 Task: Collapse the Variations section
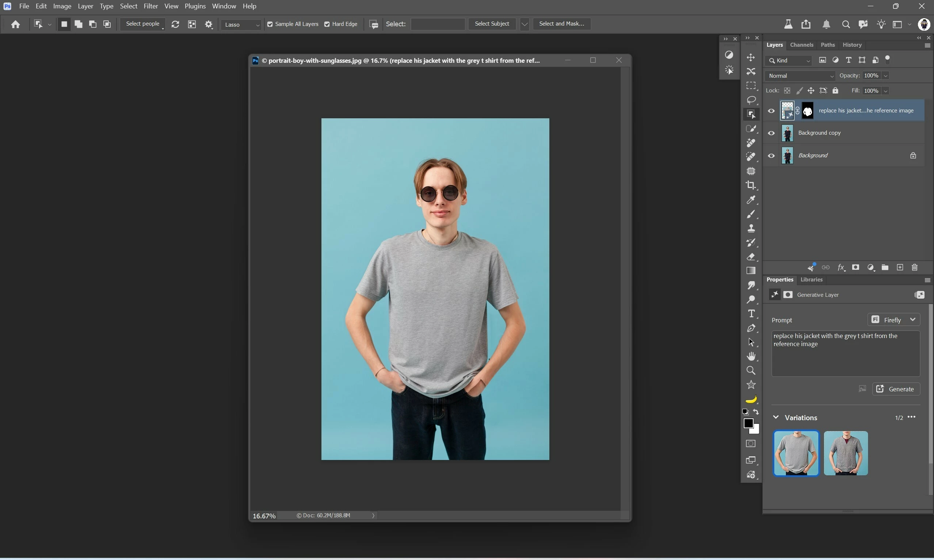point(776,417)
